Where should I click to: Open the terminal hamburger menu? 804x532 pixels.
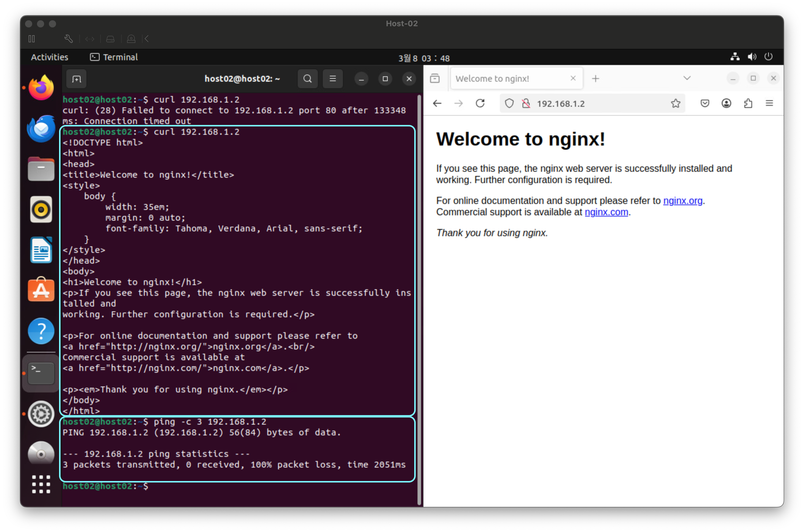click(333, 79)
